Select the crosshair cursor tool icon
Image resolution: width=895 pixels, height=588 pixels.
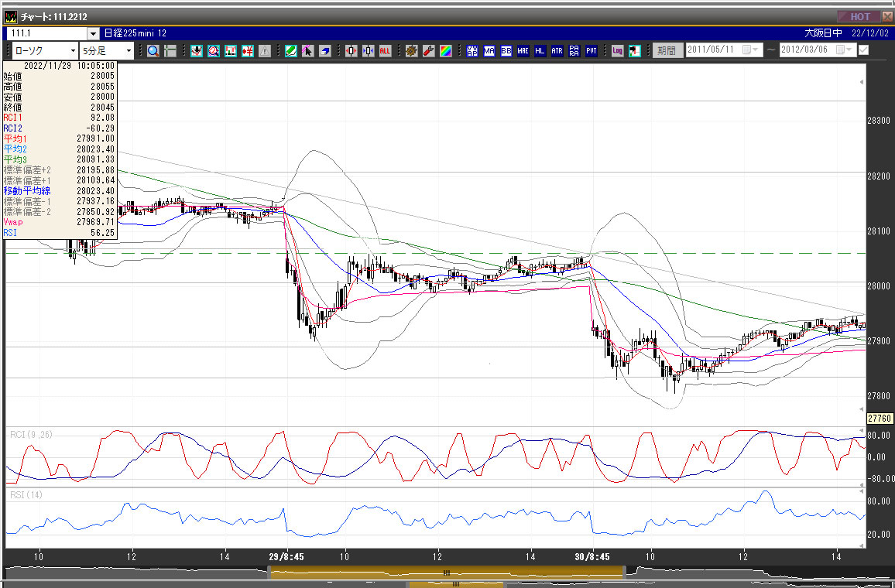(x=170, y=51)
